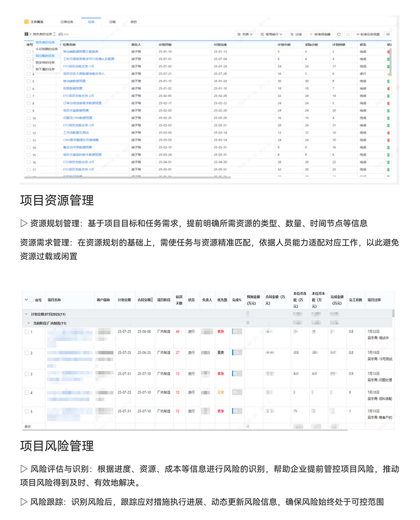Screen dimensions: 420x520
Task: Click the progress bar in project row 3
Action: tap(237, 374)
